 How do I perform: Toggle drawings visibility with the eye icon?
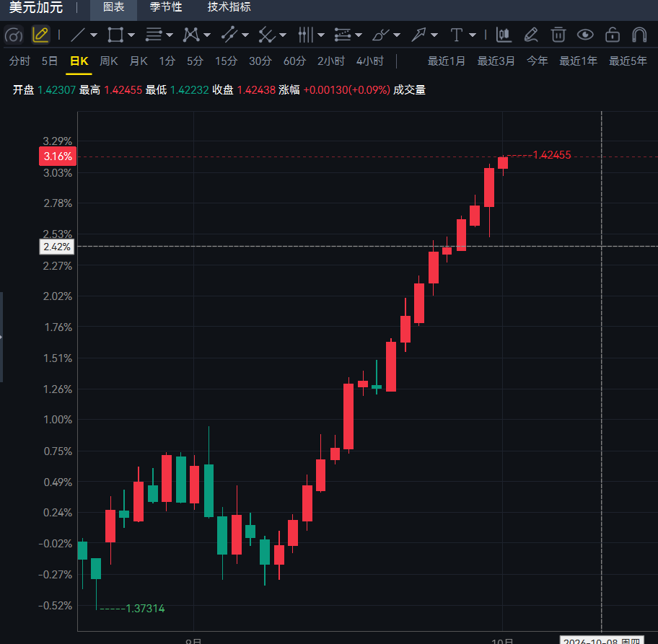(585, 35)
